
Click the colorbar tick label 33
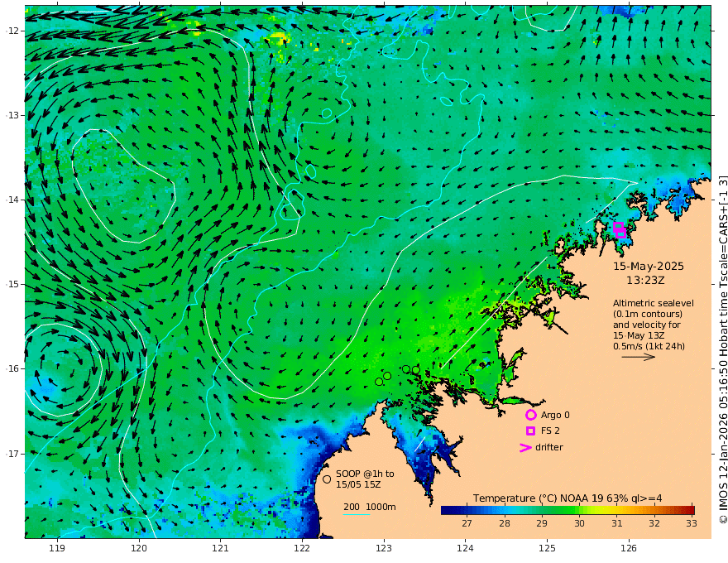click(692, 523)
